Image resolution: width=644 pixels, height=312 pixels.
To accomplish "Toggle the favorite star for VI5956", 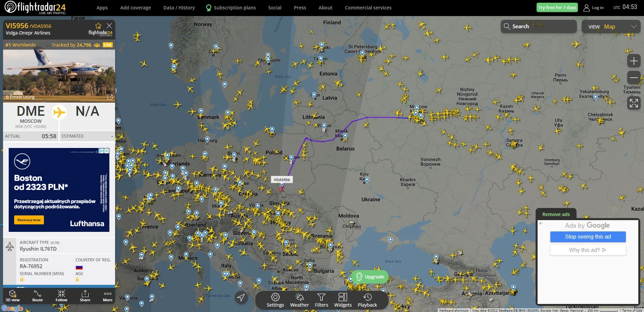I will click(x=98, y=25).
